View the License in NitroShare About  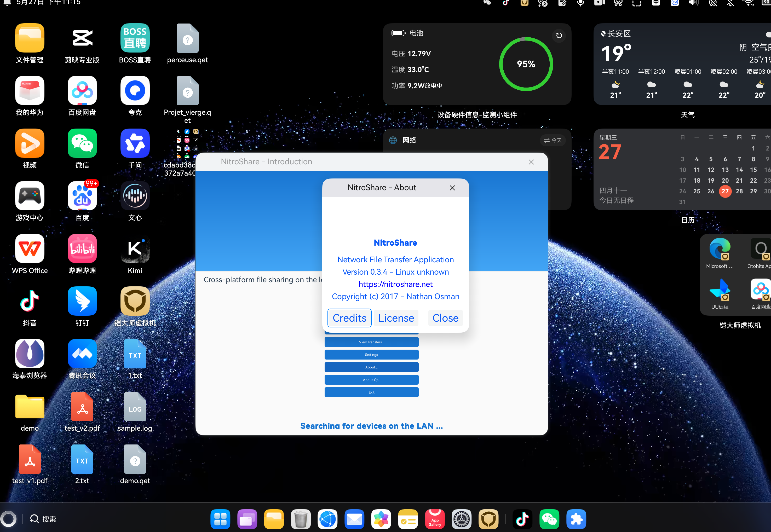click(396, 318)
